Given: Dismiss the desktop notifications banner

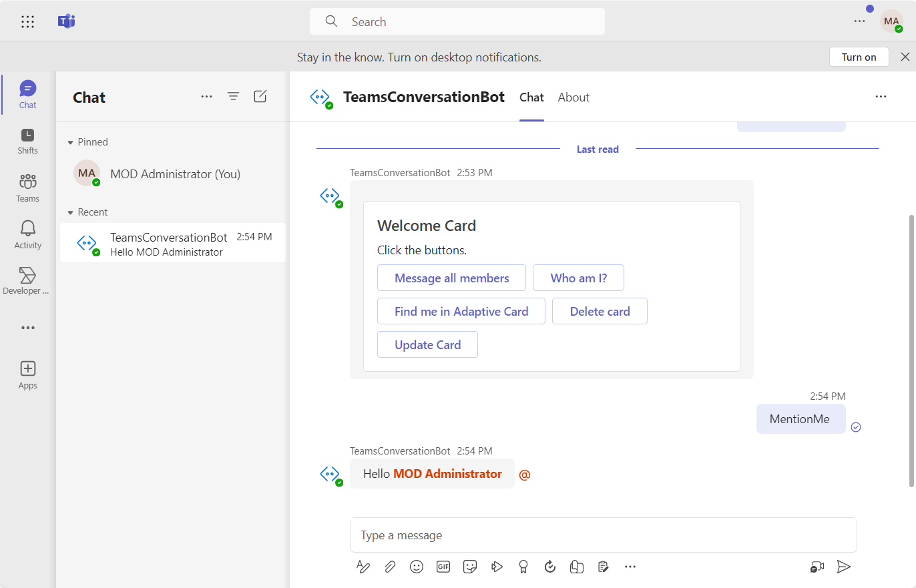Looking at the screenshot, I should click(905, 57).
